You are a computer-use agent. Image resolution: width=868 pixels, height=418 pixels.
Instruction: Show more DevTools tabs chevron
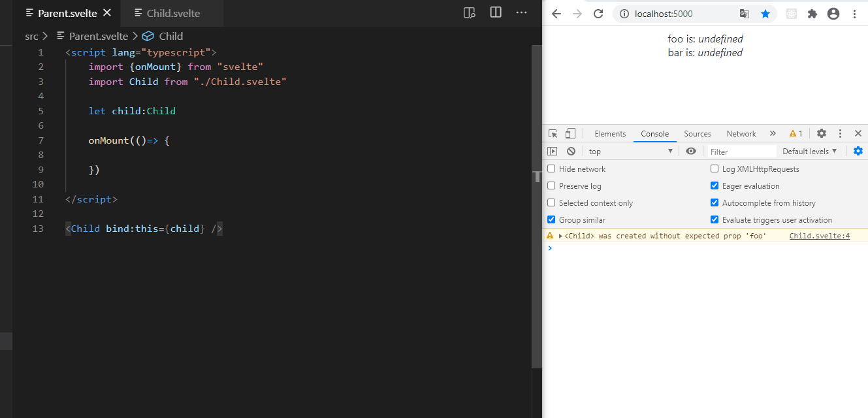click(773, 133)
